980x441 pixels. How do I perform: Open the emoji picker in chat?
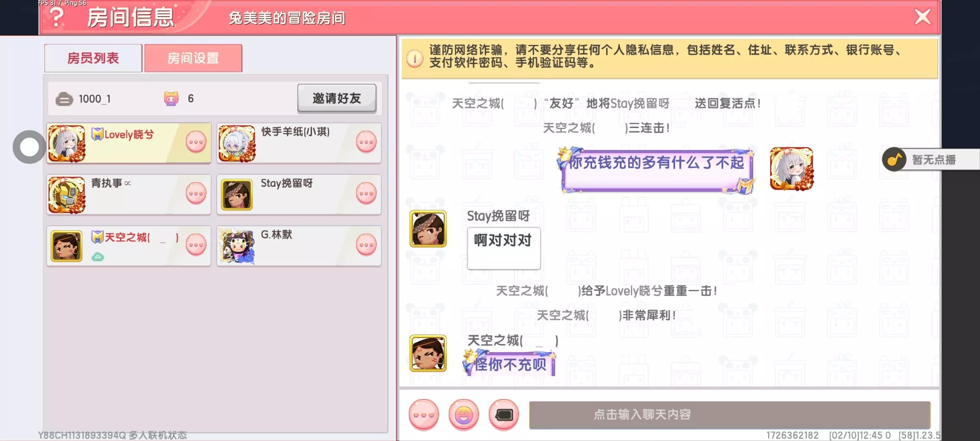click(x=463, y=415)
